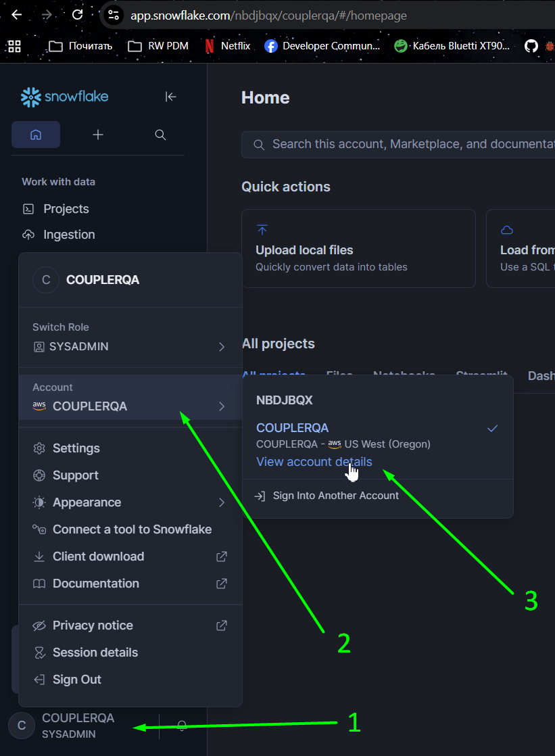Open the Почитать bookmarks folder
555x756 pixels.
80,46
